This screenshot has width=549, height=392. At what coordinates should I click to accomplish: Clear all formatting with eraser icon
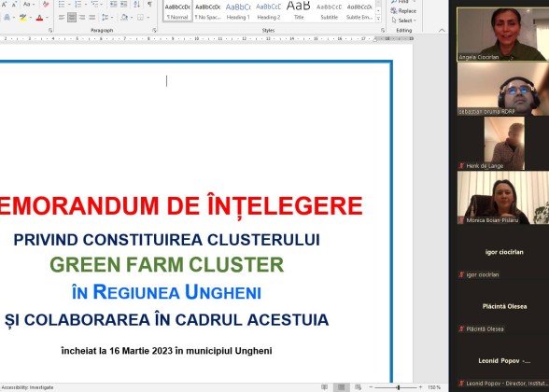point(46,5)
